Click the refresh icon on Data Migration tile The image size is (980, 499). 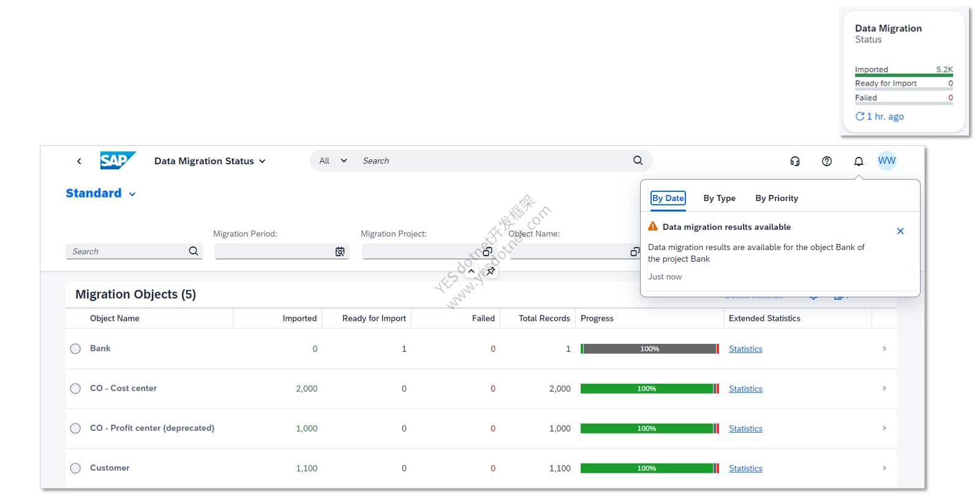click(860, 116)
